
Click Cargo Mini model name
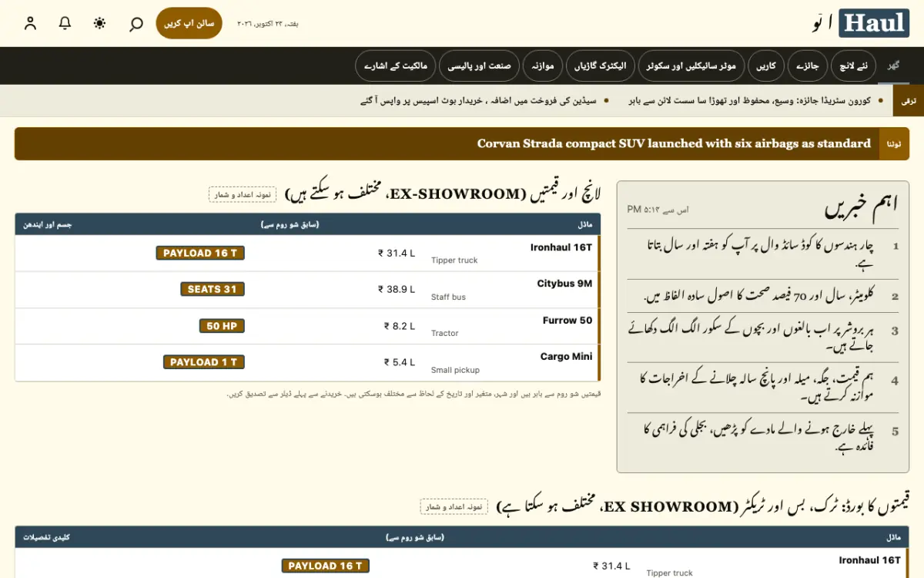pos(566,357)
